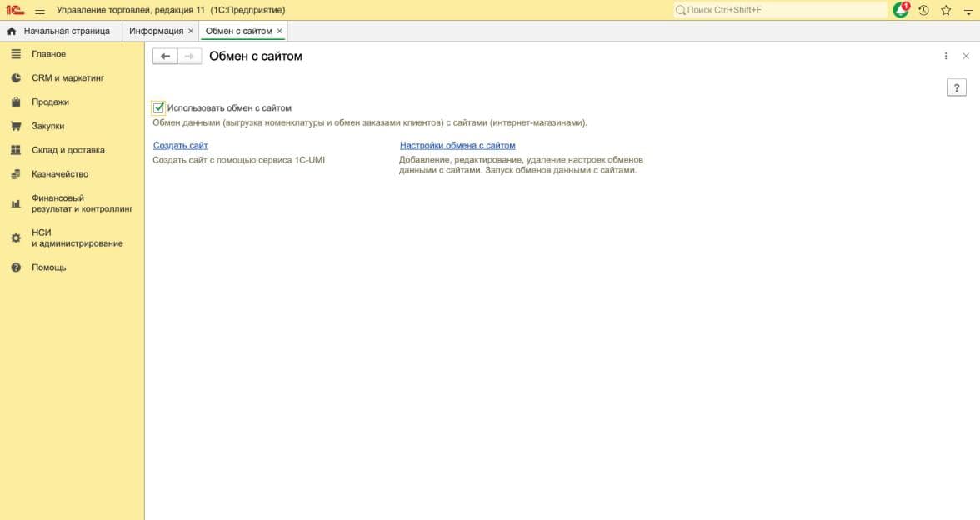Switch to the Начальная страница tab
This screenshot has height=520, width=980.
pyautogui.click(x=61, y=31)
